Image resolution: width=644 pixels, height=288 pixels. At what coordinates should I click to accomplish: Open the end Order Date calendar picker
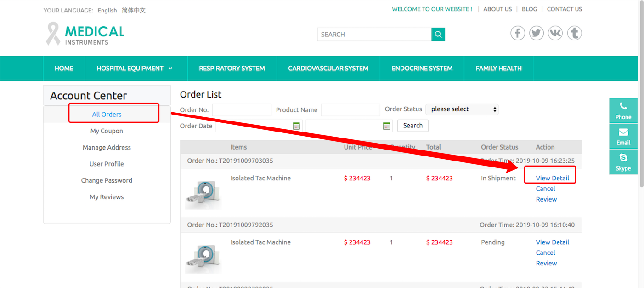coord(386,126)
